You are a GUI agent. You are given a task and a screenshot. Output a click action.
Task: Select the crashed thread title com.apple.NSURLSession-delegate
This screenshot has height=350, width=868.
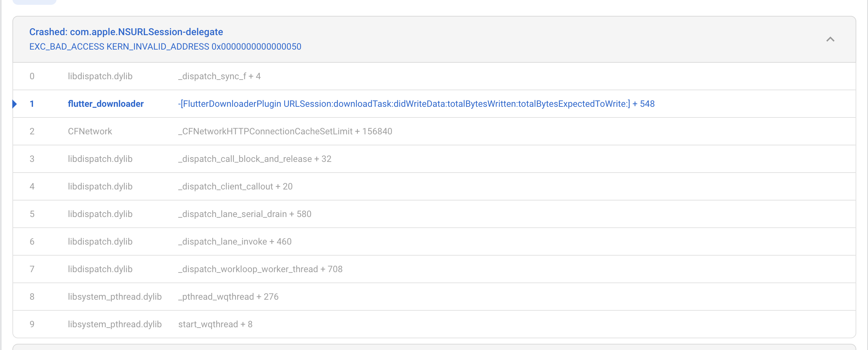tap(126, 31)
